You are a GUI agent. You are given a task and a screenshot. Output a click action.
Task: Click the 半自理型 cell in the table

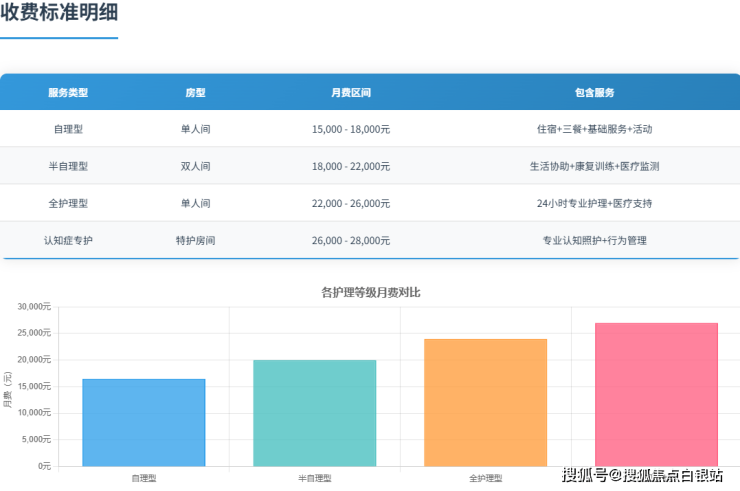(68, 166)
